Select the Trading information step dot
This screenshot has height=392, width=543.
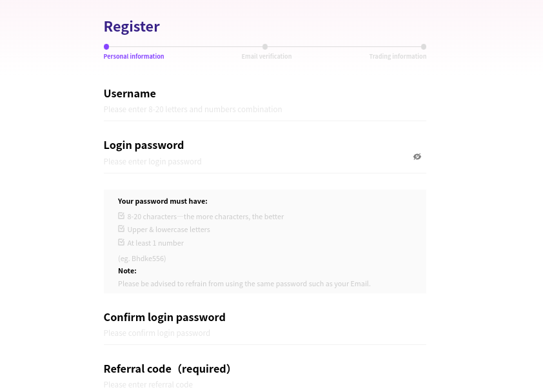[424, 47]
